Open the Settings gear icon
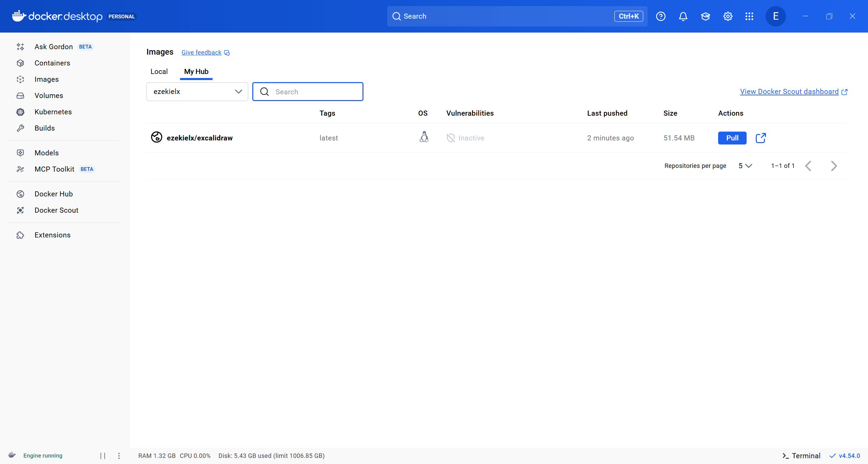Screen dimensions: 868x464 click(x=728, y=16)
